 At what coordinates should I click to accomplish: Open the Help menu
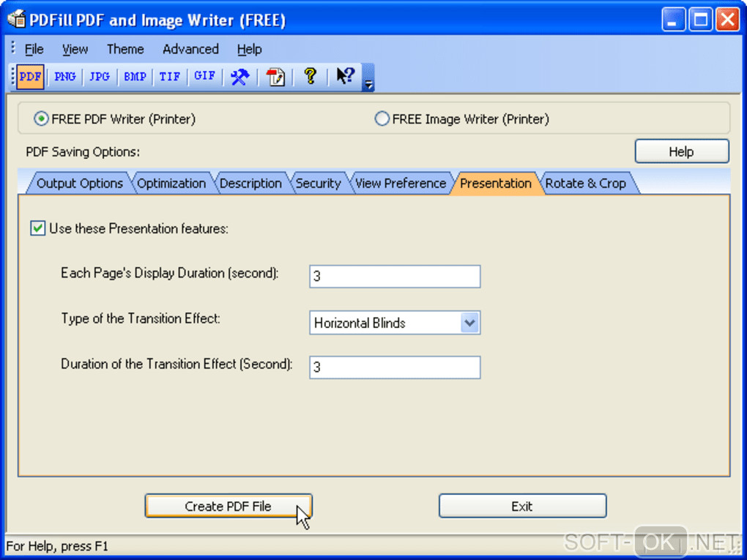[x=249, y=49]
